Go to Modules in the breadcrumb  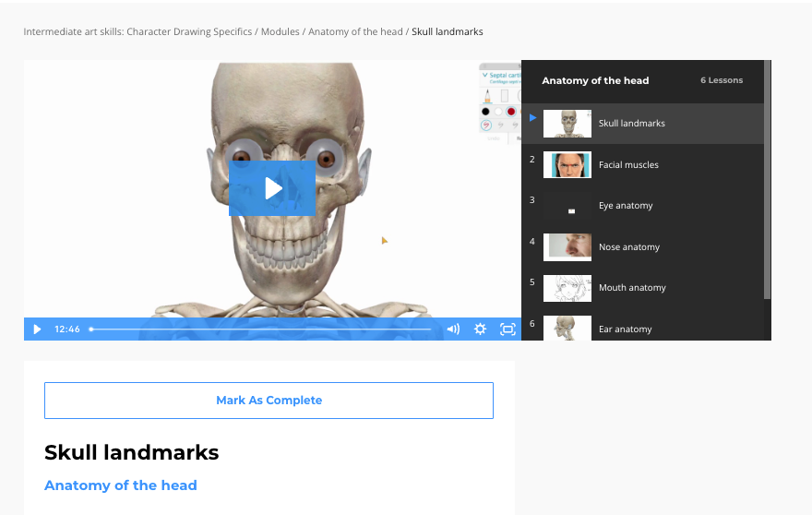click(281, 31)
